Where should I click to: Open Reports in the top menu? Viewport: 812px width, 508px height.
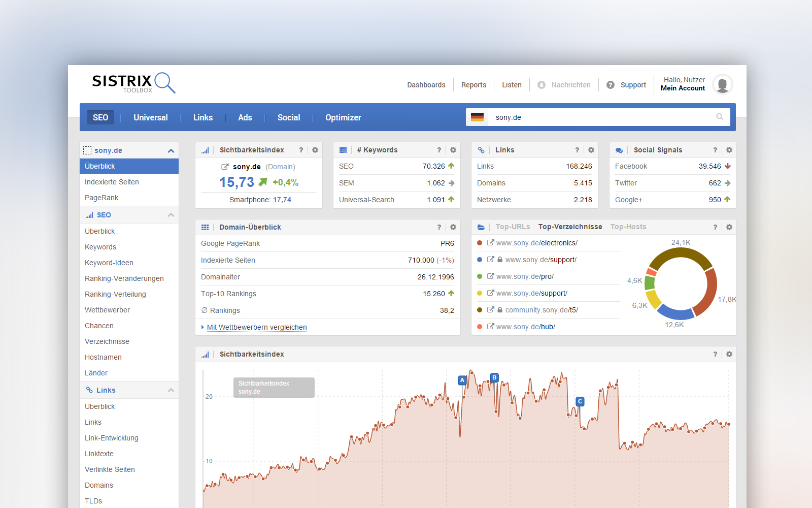click(x=473, y=85)
